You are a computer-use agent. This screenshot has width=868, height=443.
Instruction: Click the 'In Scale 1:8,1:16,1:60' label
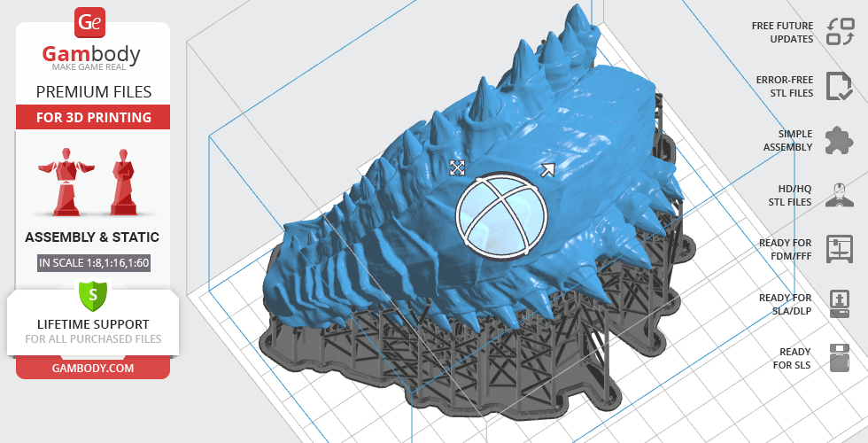click(x=93, y=263)
